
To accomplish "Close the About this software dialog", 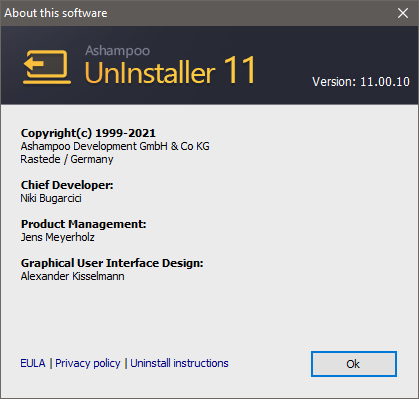I will pyautogui.click(x=403, y=13).
